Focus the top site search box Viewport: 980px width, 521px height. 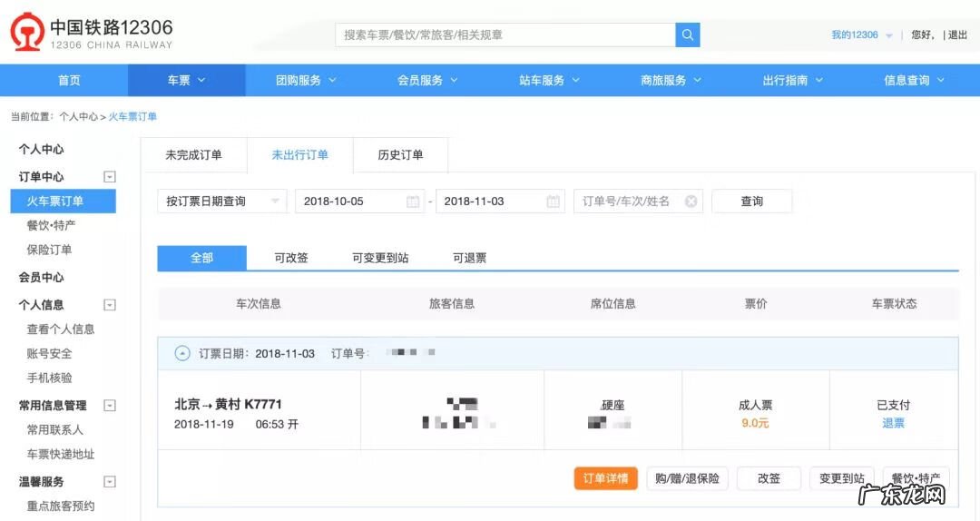(505, 35)
